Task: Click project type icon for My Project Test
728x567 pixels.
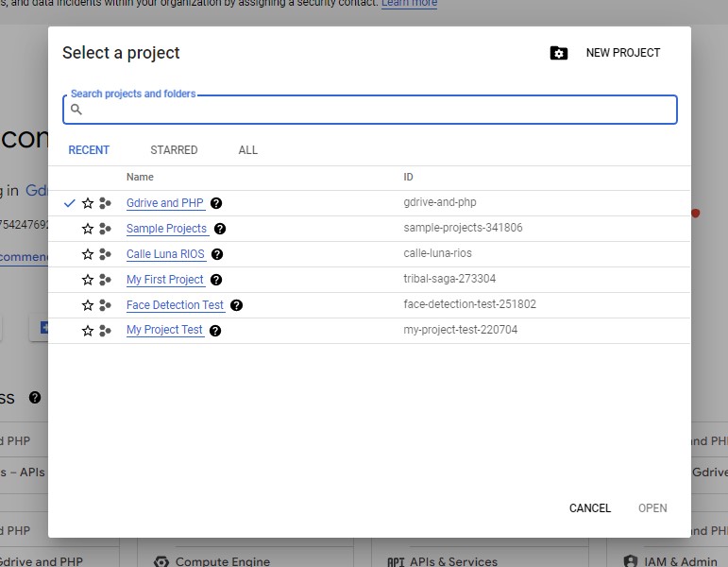Action: (106, 331)
